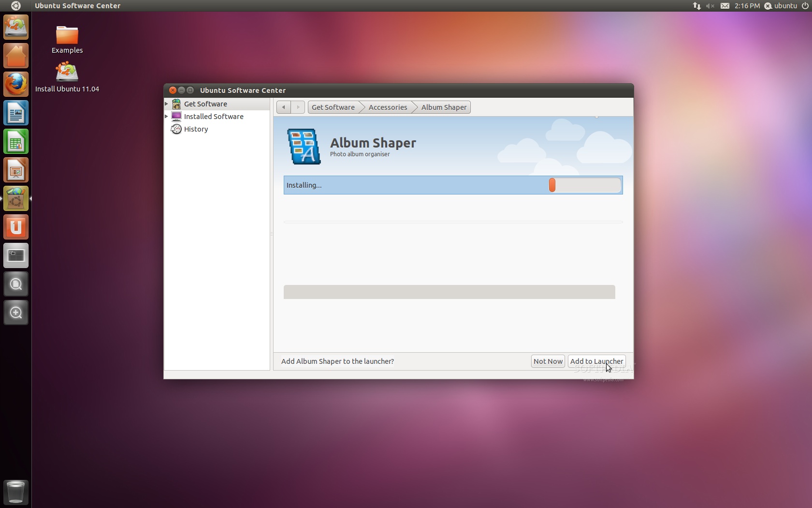Open the ubuntu user menu in panel

point(781,6)
